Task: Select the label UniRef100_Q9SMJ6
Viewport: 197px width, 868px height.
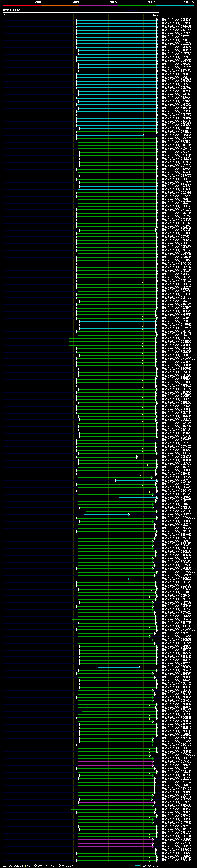Action: pos(176,131)
